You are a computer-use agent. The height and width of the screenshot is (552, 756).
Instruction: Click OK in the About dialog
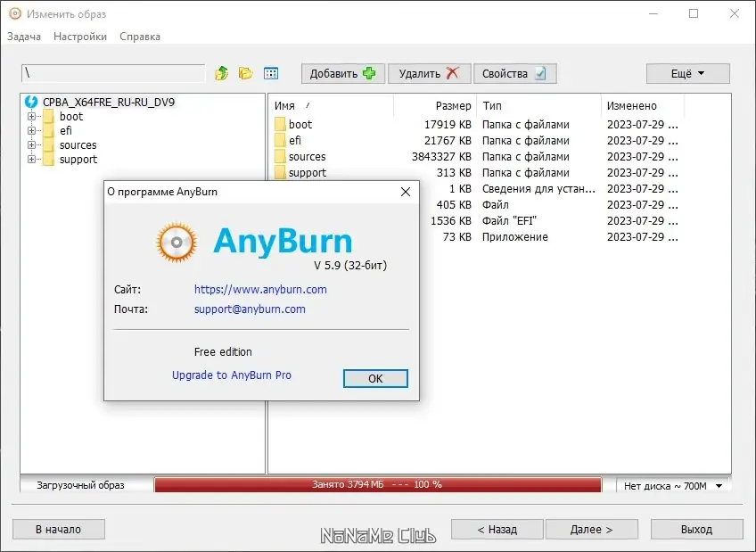pyautogui.click(x=375, y=378)
